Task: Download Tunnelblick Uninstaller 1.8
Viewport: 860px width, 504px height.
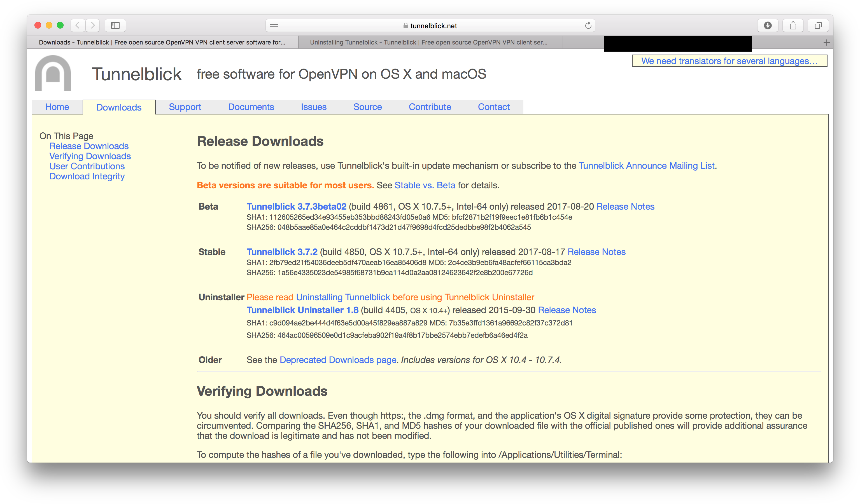Action: pyautogui.click(x=302, y=310)
